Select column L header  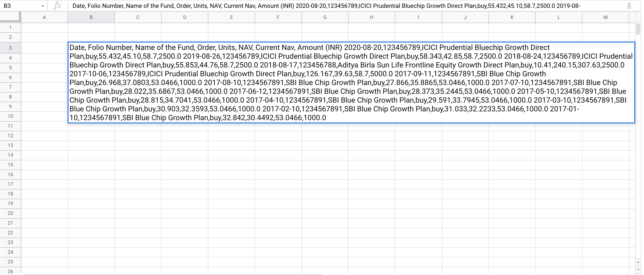(x=559, y=17)
